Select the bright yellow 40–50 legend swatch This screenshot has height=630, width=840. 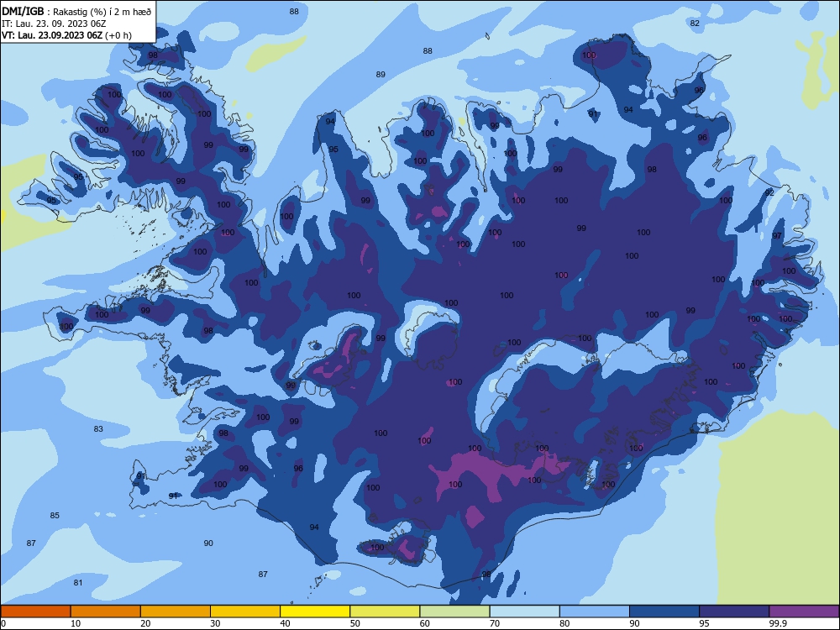[x=315, y=612]
